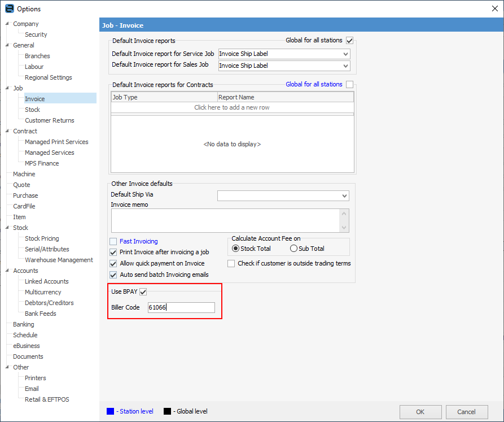Screen dimensions: 504x422
Task: Select Stock under Job
Action: [x=33, y=110]
